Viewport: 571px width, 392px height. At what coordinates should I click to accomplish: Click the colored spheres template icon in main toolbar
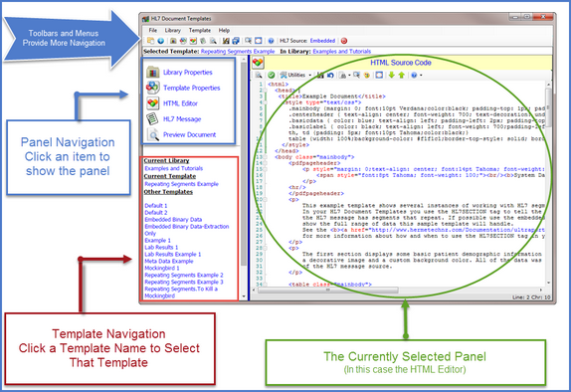(x=183, y=41)
